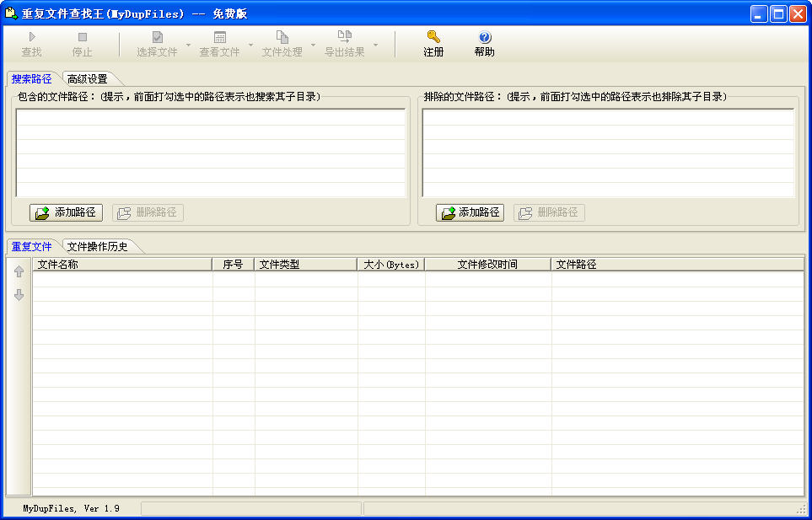
Task: Expand the 导出结果 dropdown arrow
Action: point(376,45)
